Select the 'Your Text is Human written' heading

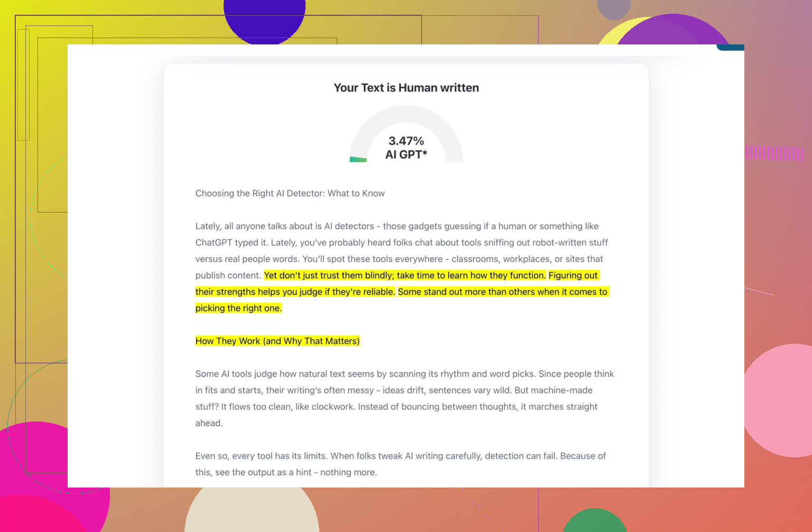[406, 88]
